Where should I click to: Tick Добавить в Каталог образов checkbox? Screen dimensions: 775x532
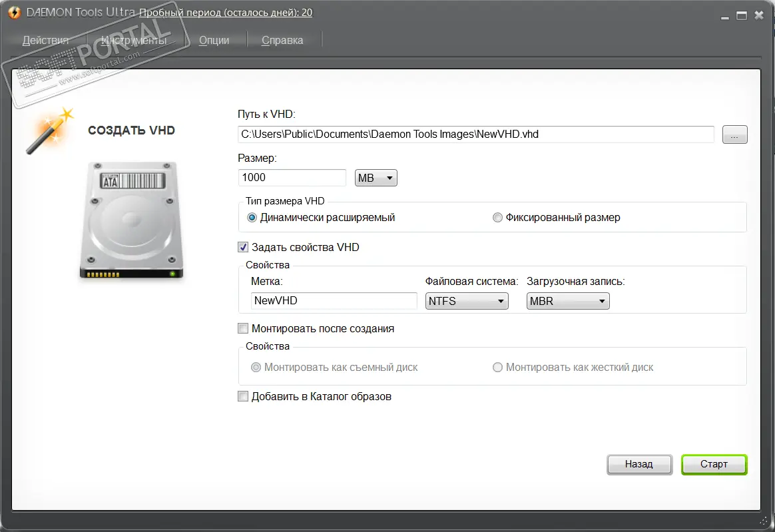243,397
